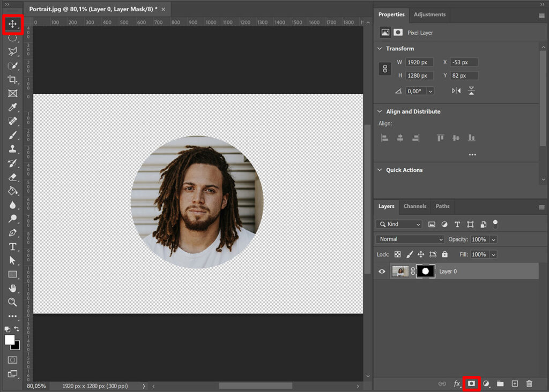Select the Zoom tool in toolbar
This screenshot has height=392, width=549.
(13, 302)
